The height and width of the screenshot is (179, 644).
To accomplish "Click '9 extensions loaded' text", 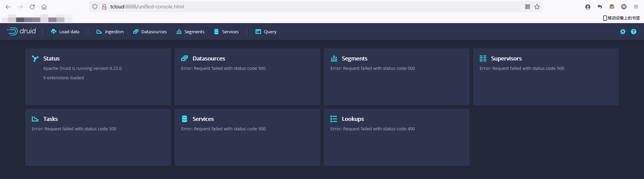I will coord(63,78).
